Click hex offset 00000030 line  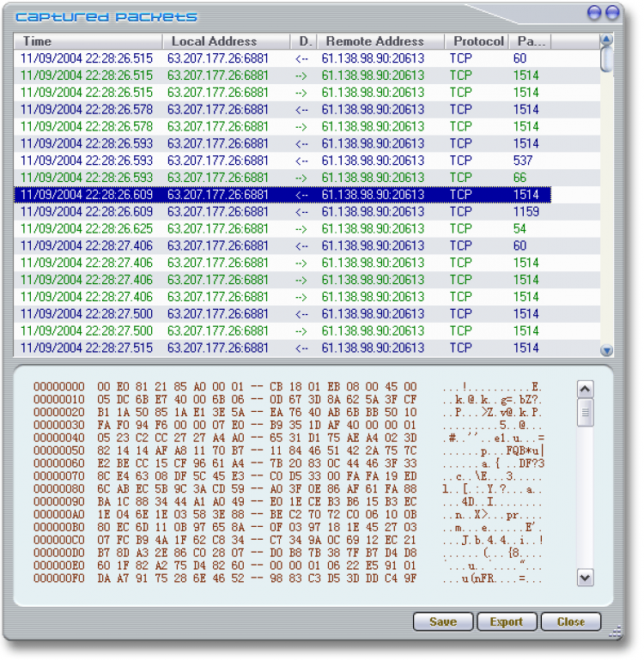288,425
